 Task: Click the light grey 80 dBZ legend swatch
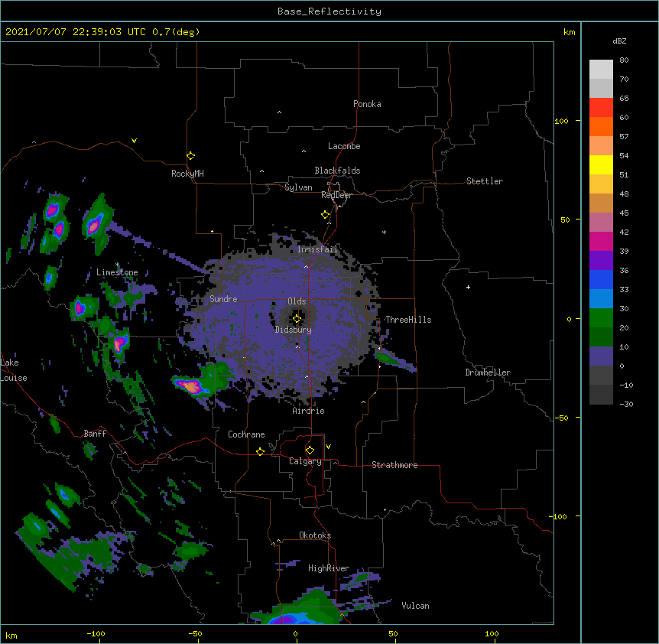coord(601,70)
